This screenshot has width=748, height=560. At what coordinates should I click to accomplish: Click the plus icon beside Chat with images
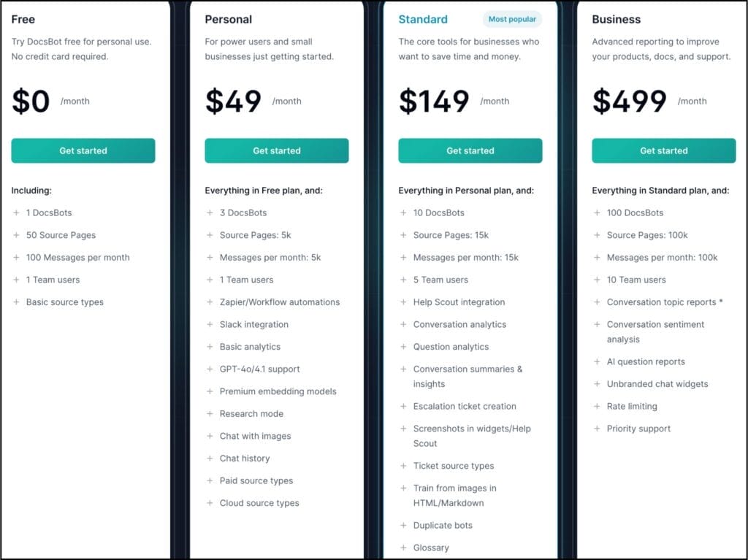click(210, 436)
